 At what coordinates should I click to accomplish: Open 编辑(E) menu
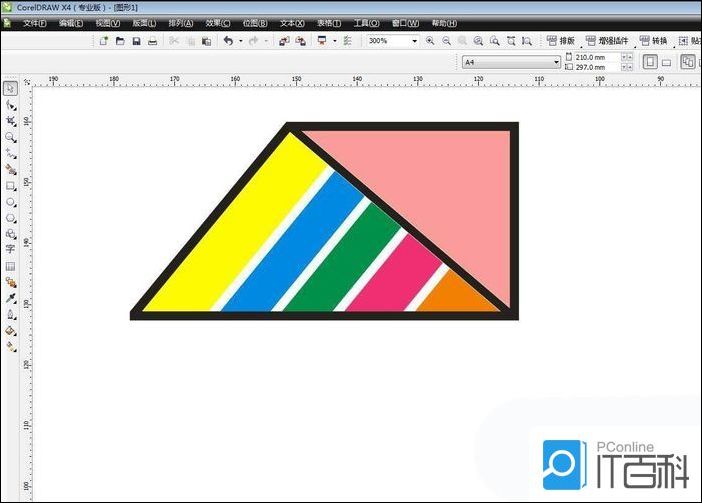pyautogui.click(x=71, y=23)
